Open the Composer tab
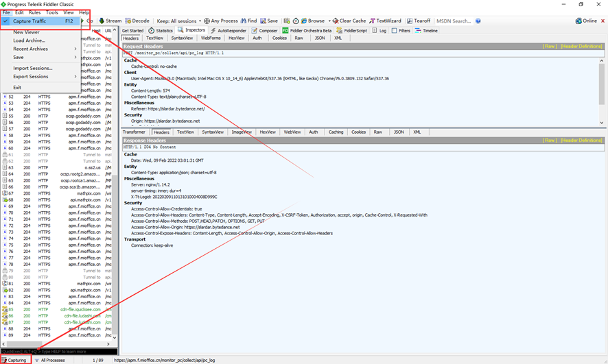 (264, 31)
